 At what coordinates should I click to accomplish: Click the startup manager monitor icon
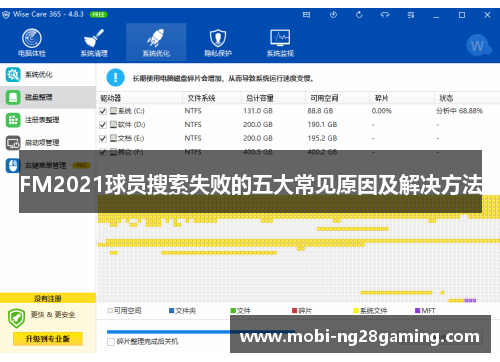pyautogui.click(x=13, y=143)
